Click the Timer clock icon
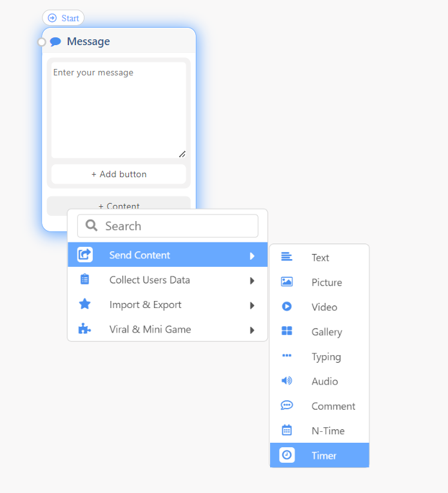The width and height of the screenshot is (448, 493). (x=287, y=455)
